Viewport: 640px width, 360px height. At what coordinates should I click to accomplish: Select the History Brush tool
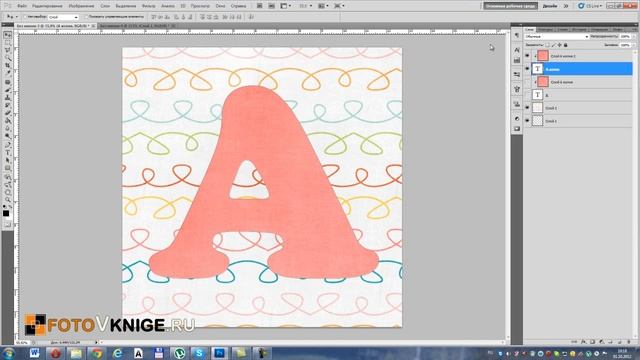(x=7, y=105)
